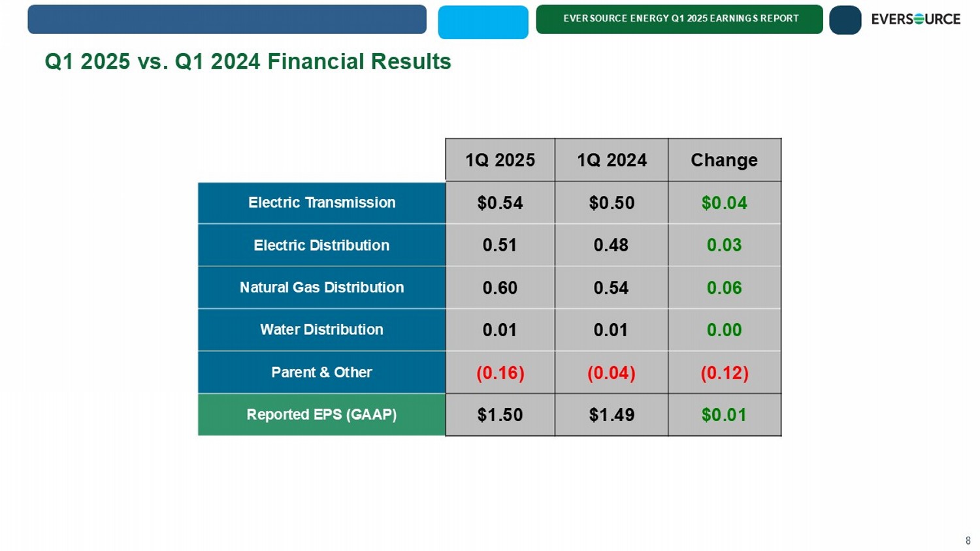Click the $1.50 reported EPS cell
The width and height of the screenshot is (980, 551).
(x=500, y=415)
